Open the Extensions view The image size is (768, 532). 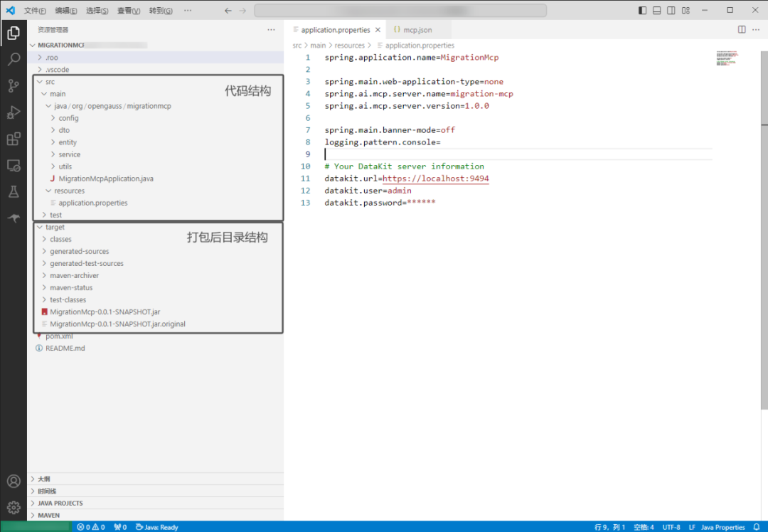(x=14, y=139)
